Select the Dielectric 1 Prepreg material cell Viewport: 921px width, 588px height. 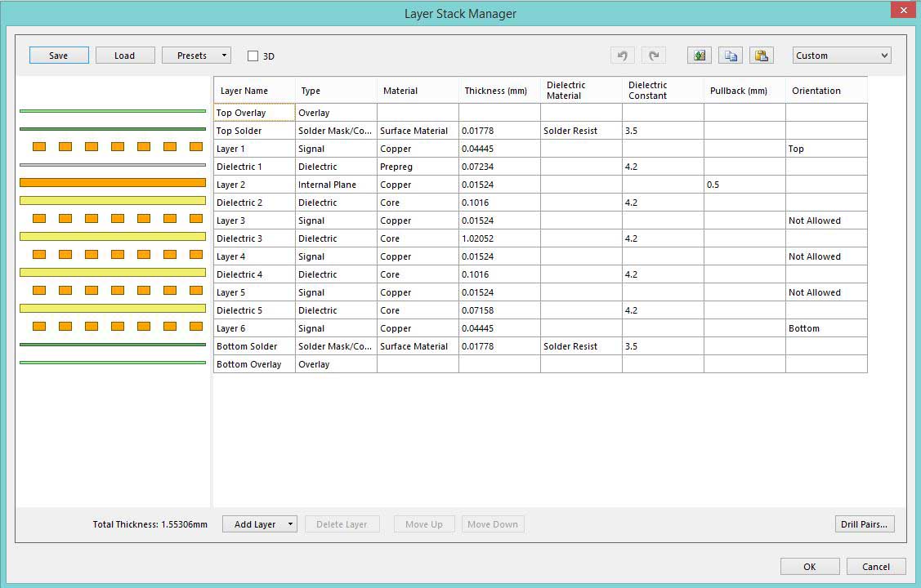(417, 167)
